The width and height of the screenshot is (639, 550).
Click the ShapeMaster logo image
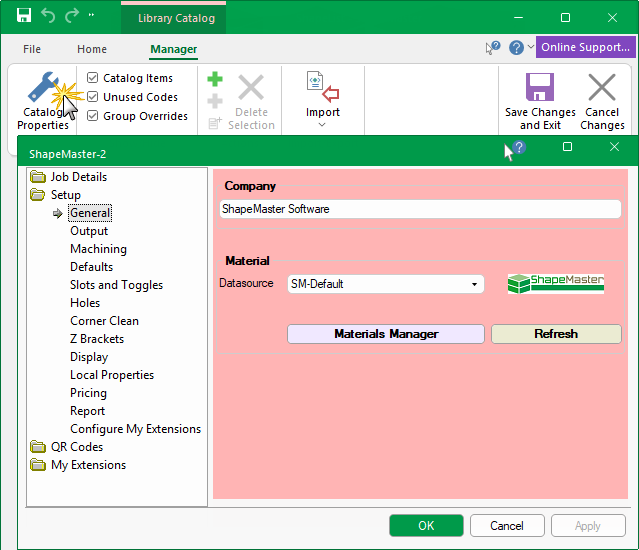pyautogui.click(x=556, y=283)
